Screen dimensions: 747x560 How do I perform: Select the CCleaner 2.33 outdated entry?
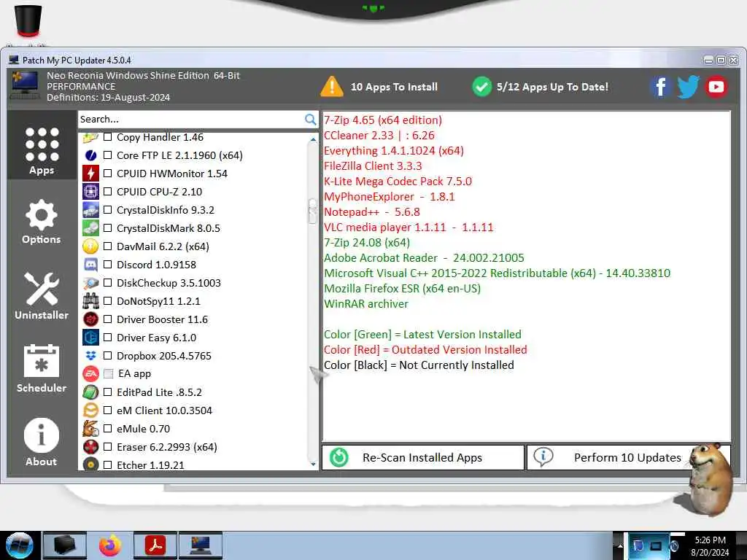379,135
